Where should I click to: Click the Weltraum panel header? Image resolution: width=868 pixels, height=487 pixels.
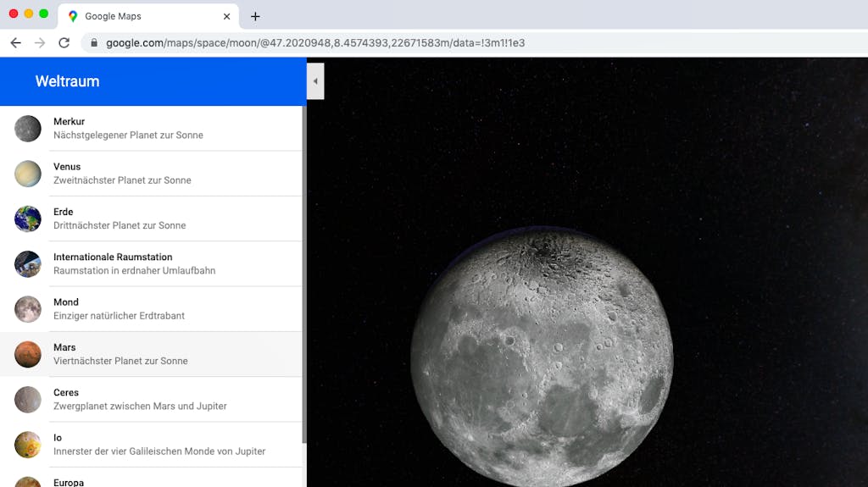click(153, 81)
